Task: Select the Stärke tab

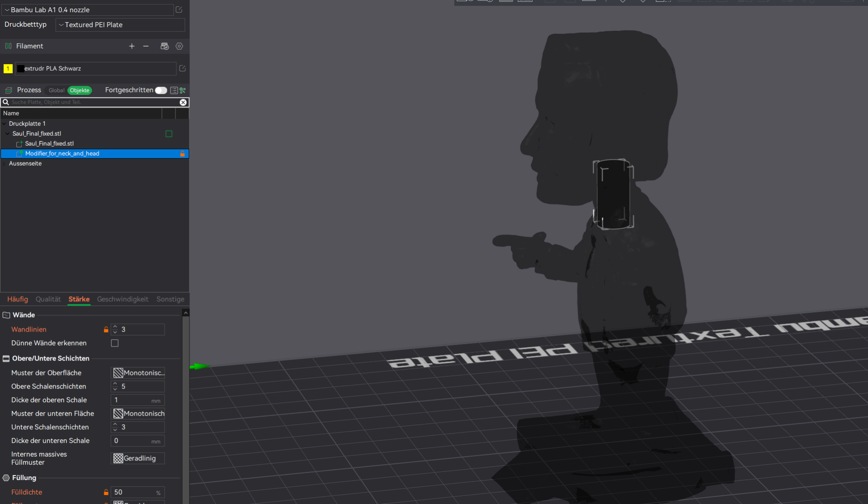Action: tap(79, 299)
